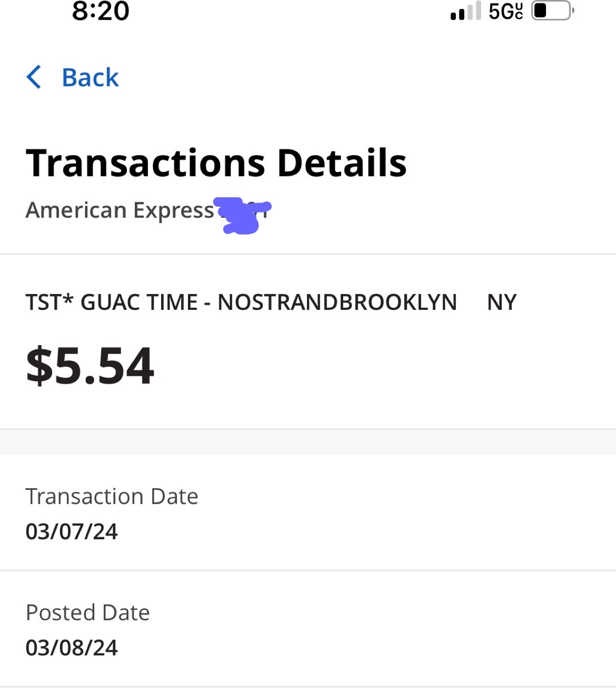
Task: Select the 03/08/24 posted date value
Action: [72, 647]
